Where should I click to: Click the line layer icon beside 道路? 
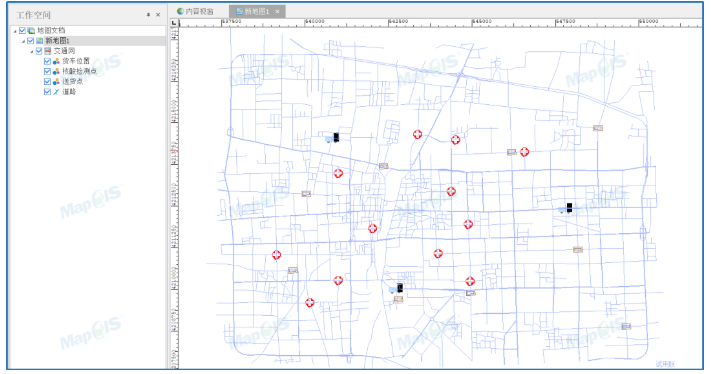[x=56, y=92]
